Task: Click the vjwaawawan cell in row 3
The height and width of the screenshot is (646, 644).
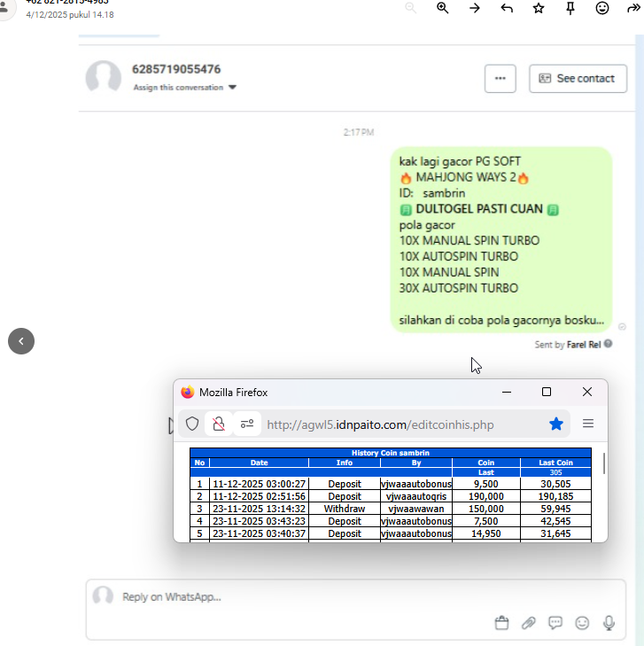Action: tap(416, 509)
